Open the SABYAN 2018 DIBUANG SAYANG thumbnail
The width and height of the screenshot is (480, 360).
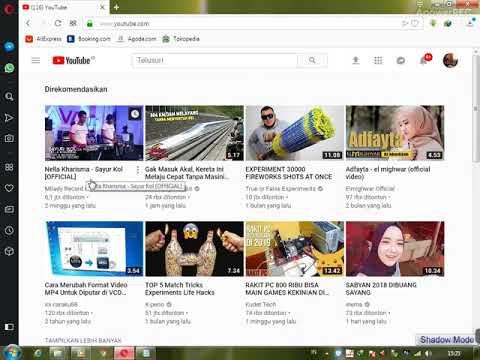tap(395, 249)
